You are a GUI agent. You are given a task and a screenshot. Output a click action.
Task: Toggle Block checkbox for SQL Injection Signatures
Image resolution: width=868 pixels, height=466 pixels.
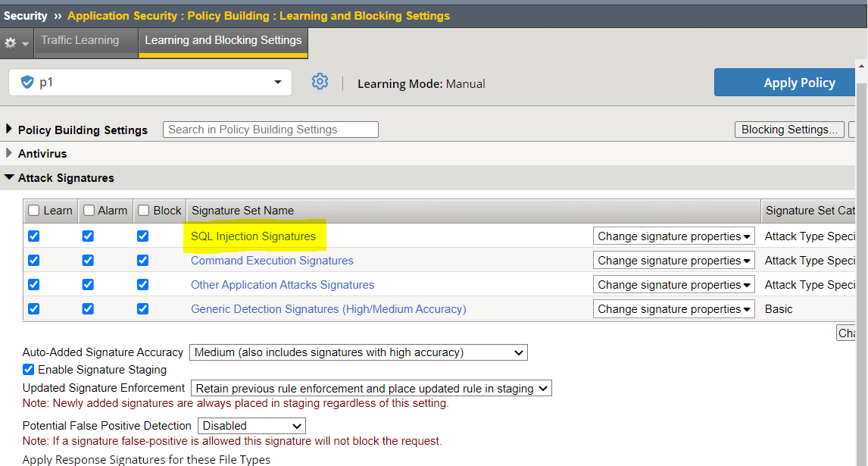pos(142,236)
